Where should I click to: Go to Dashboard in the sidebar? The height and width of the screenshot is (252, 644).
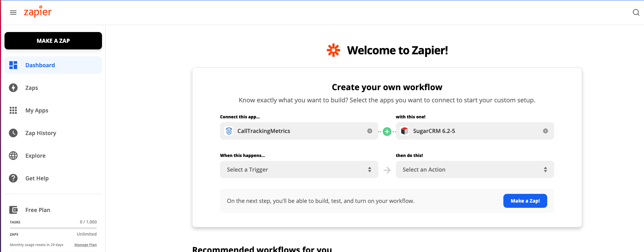pyautogui.click(x=53, y=65)
